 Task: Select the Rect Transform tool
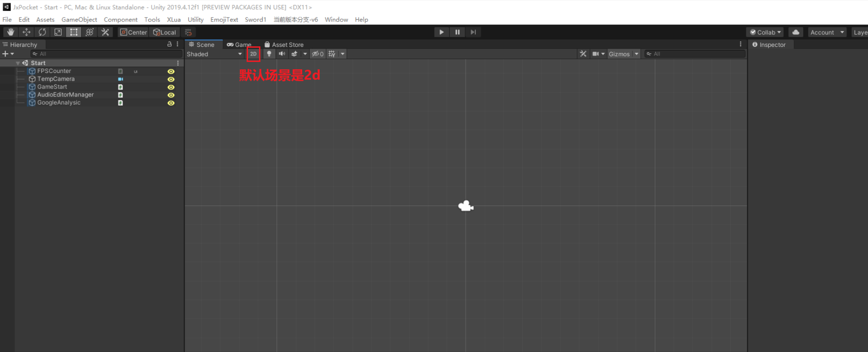73,32
